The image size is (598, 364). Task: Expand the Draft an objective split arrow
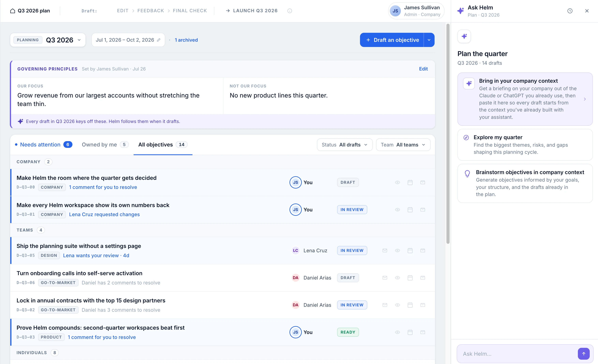click(x=429, y=40)
